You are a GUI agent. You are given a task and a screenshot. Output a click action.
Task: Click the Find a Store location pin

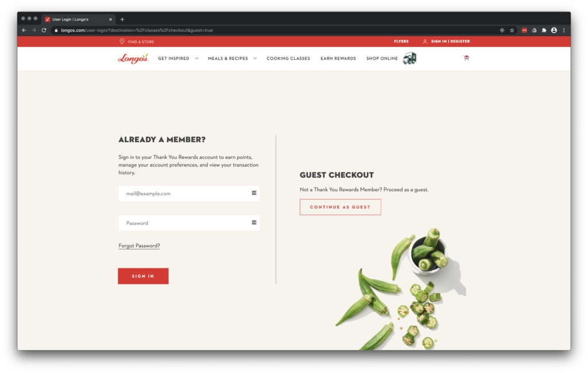[122, 41]
